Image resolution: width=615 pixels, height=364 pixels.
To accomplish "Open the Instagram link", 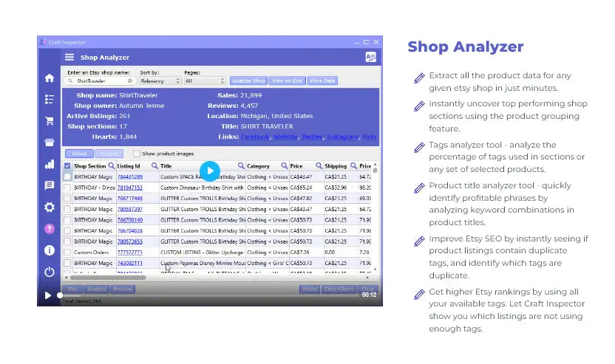I will pos(342,137).
